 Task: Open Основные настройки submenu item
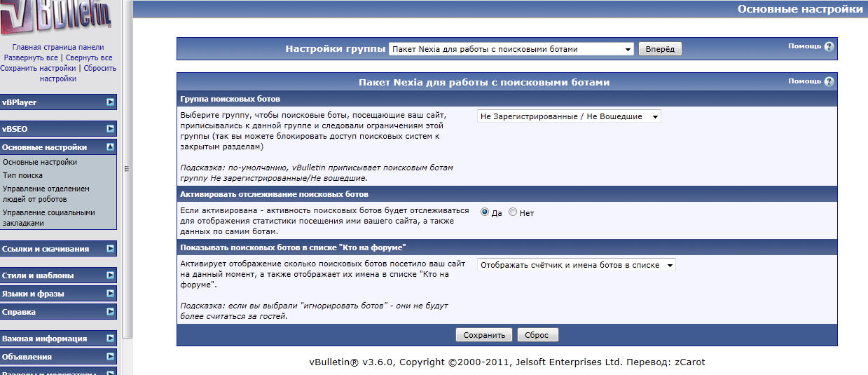tap(40, 162)
